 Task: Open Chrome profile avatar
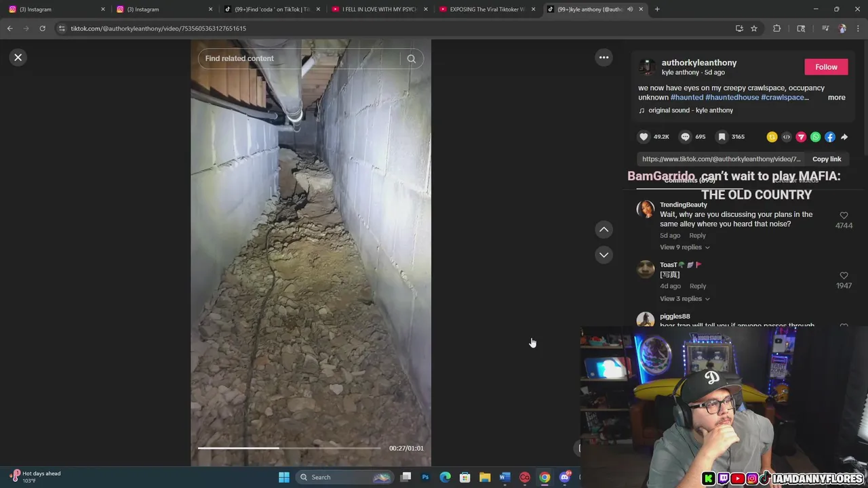click(842, 28)
